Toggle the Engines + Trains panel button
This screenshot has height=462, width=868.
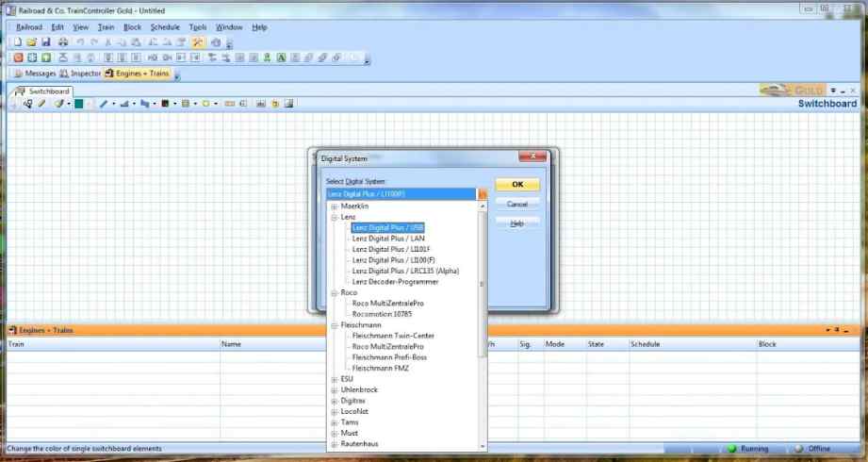pos(138,74)
